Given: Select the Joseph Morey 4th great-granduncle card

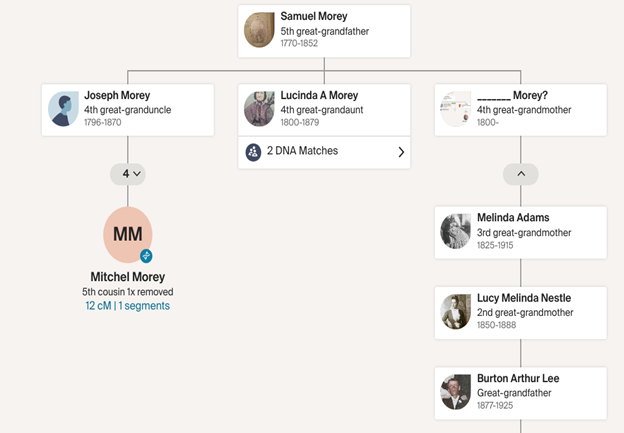Looking at the screenshot, I should pyautogui.click(x=128, y=110).
